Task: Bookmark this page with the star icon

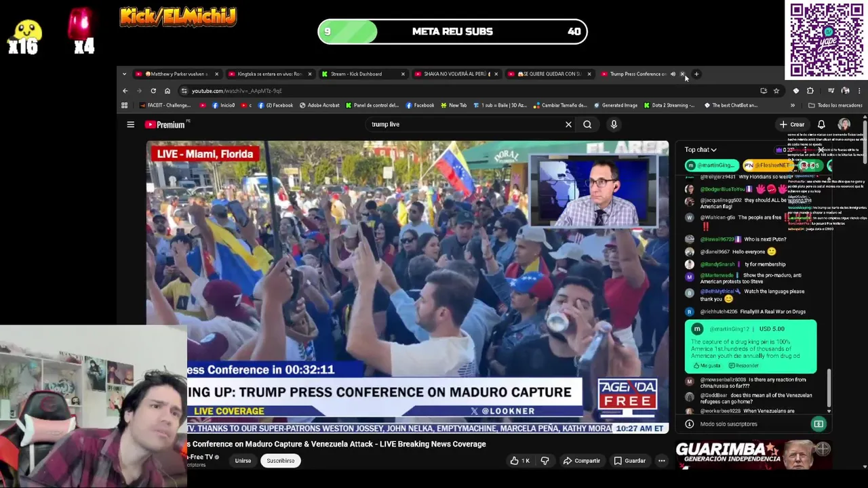Action: click(x=776, y=91)
